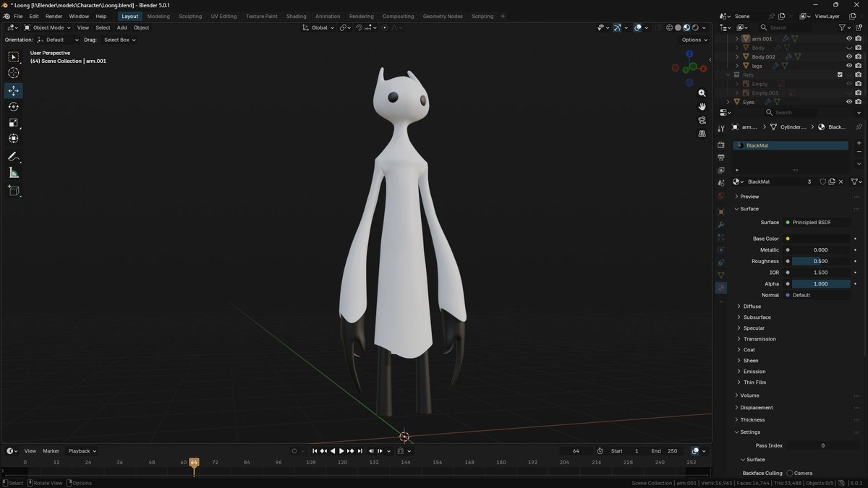Open the Object Data properties tab

point(720,275)
